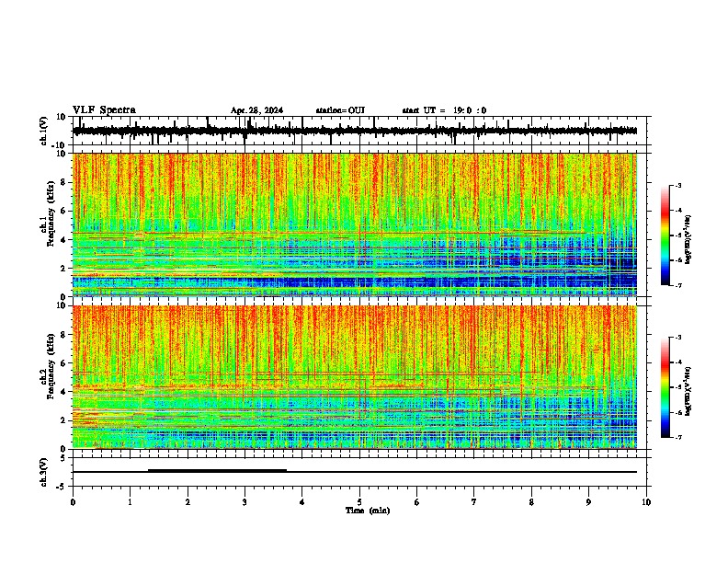Click the "2" kHz tick on ch.2 spectrogram
The image size is (728, 563).
pyautogui.click(x=64, y=420)
